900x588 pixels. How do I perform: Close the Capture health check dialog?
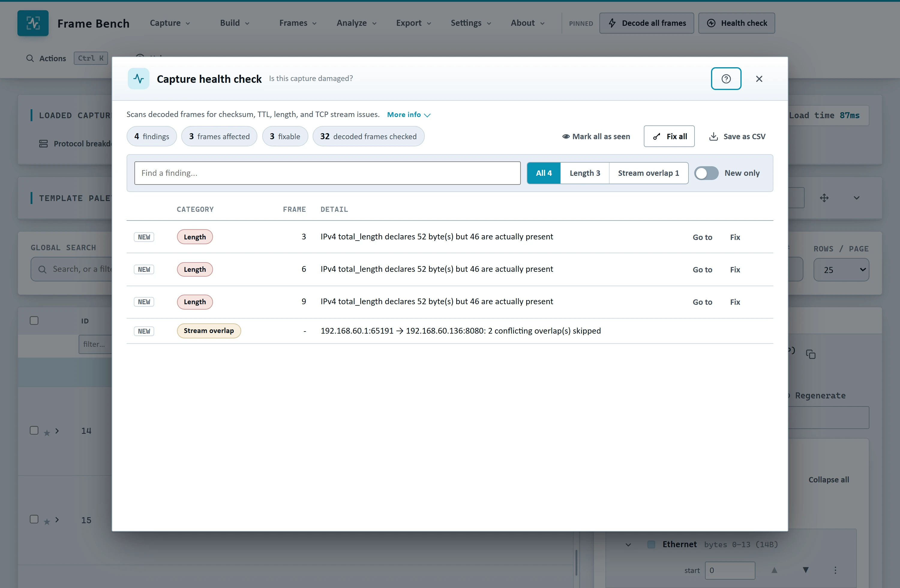[759, 79]
